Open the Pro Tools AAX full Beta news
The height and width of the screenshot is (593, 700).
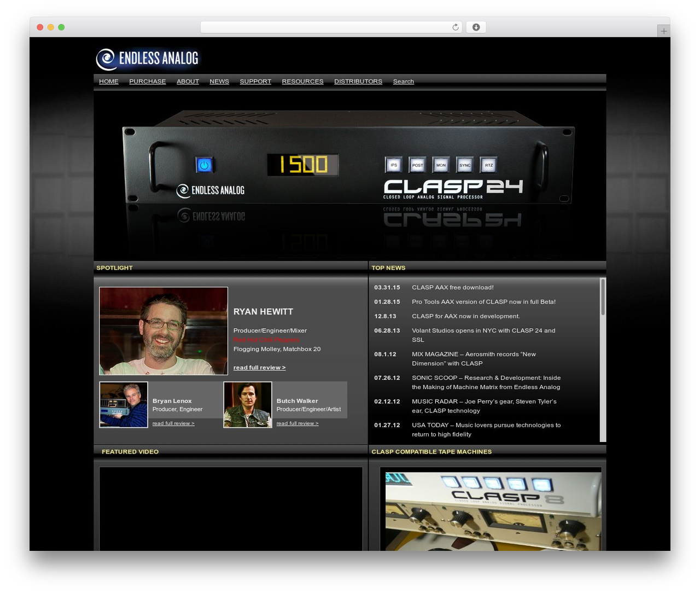(483, 302)
